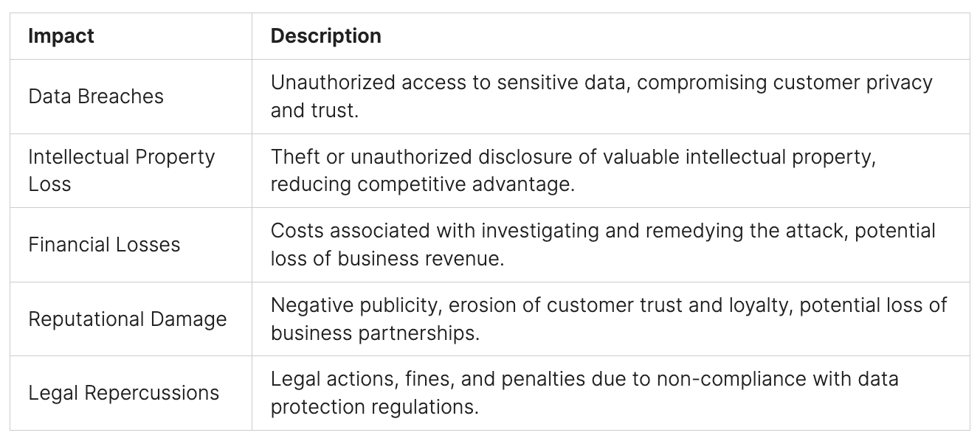The width and height of the screenshot is (980, 441).
Task: Select the Data Breaches cell
Action: [x=96, y=97]
